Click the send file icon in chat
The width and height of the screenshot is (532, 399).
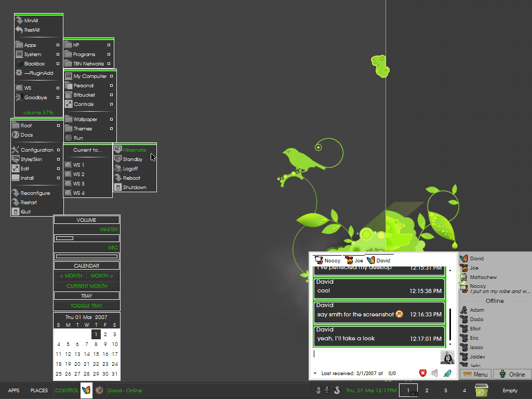click(447, 373)
